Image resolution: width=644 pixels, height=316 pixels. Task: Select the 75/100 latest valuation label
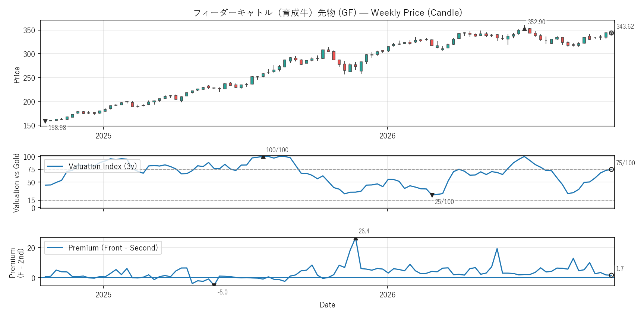pos(625,163)
